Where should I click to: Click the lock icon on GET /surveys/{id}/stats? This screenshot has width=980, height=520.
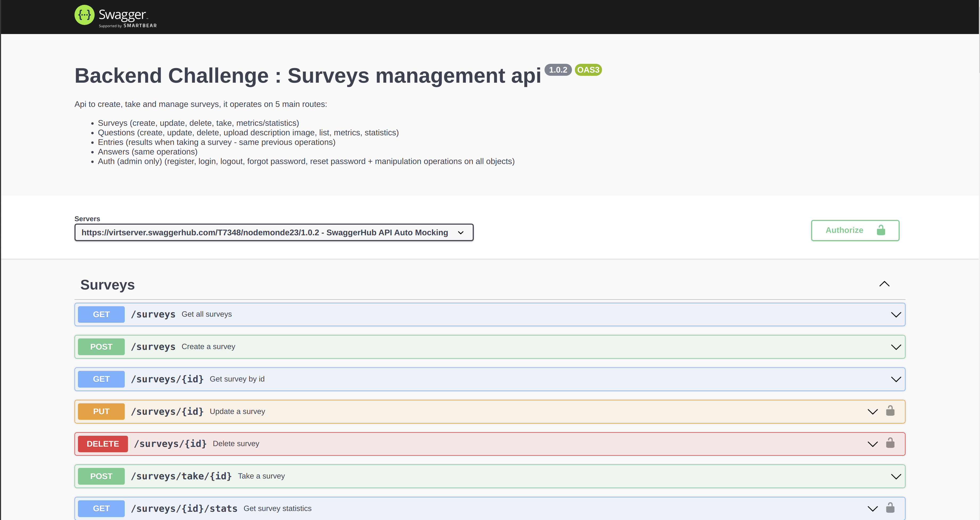(890, 508)
